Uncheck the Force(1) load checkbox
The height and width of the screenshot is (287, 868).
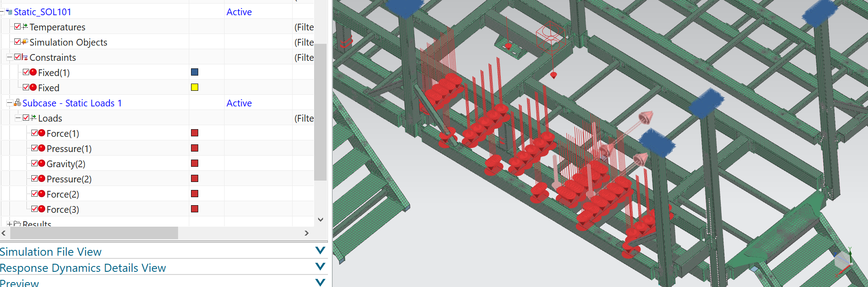coord(34,133)
